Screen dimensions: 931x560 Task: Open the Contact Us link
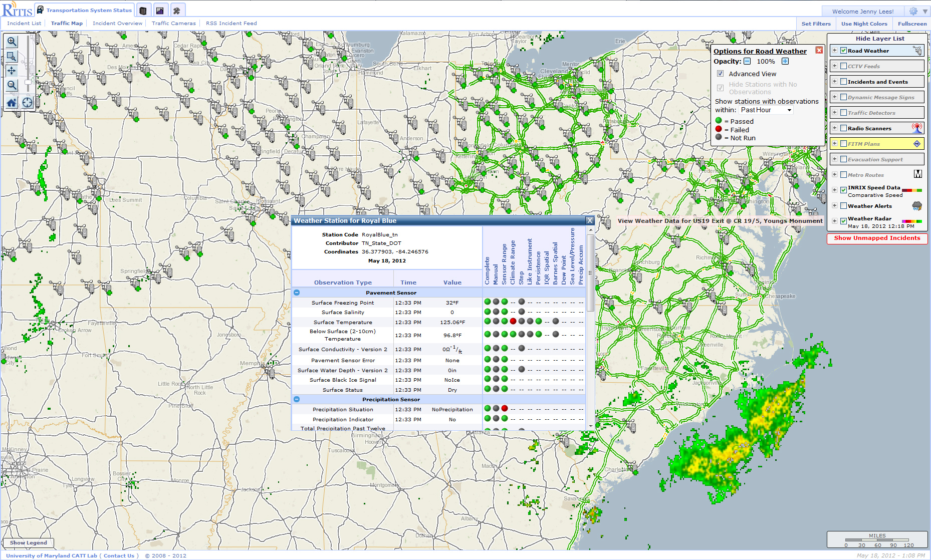pos(119,555)
